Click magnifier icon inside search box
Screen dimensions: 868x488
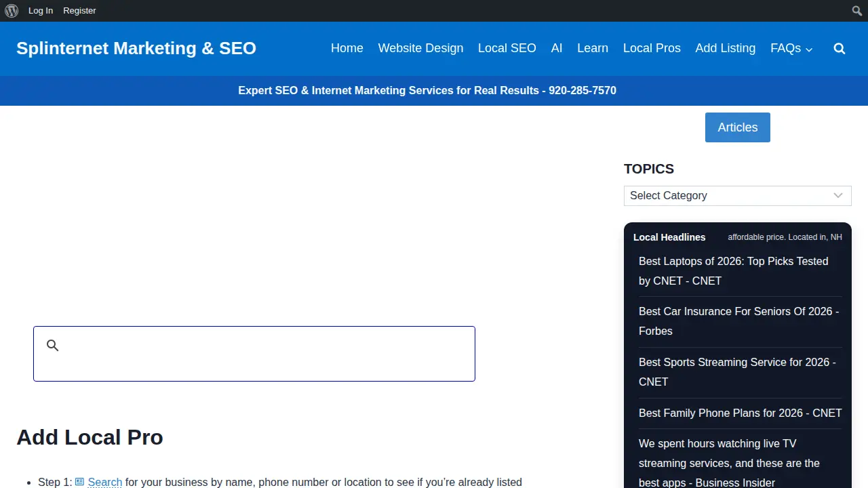[x=53, y=346]
